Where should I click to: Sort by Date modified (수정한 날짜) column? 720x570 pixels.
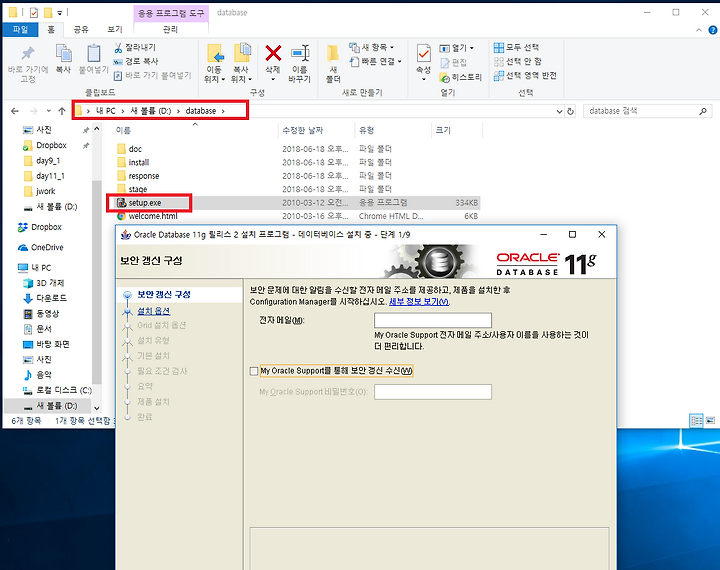click(x=303, y=130)
